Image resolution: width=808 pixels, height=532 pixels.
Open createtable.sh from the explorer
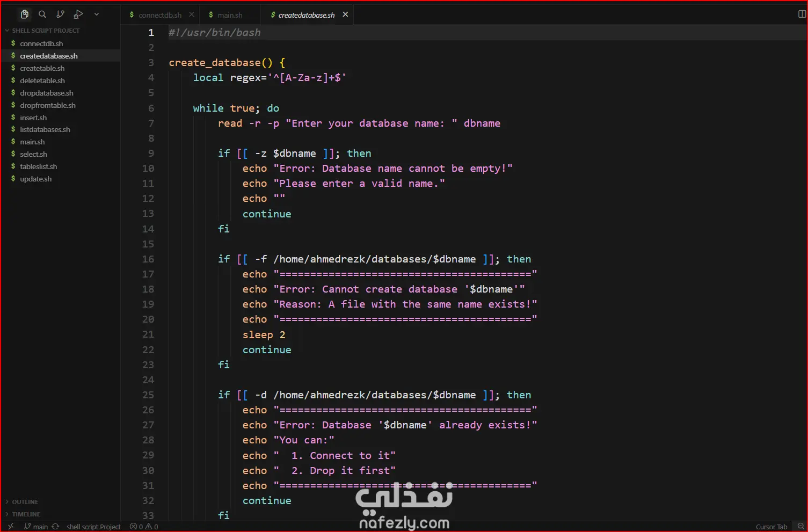click(42, 68)
